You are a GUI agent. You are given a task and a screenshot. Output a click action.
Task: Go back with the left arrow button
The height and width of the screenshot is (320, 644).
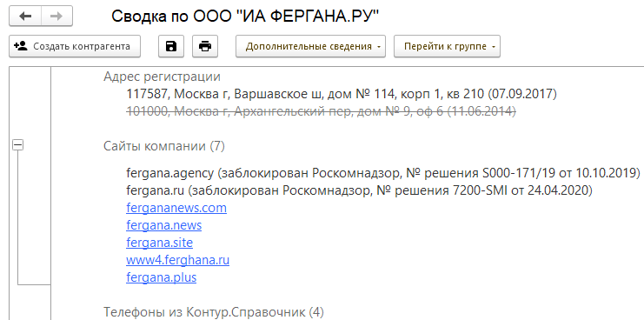(25, 17)
